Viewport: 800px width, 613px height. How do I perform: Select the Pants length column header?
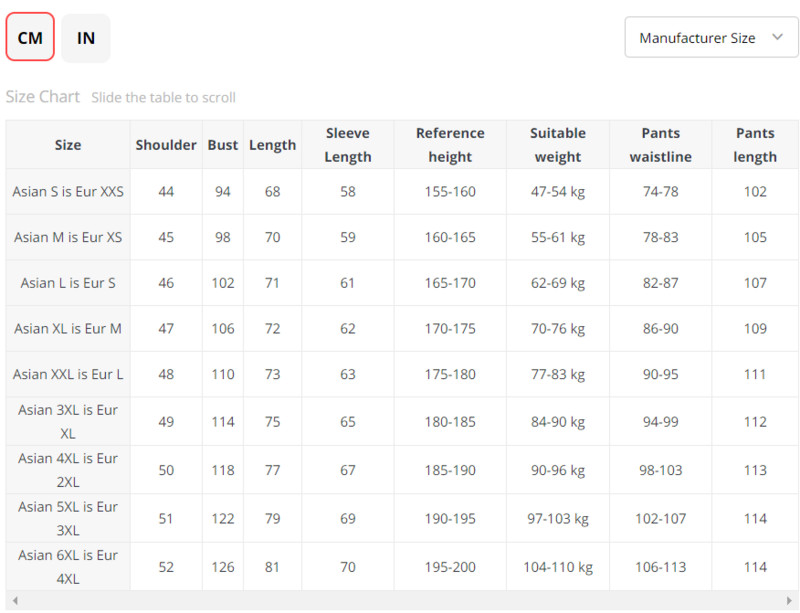coord(755,145)
